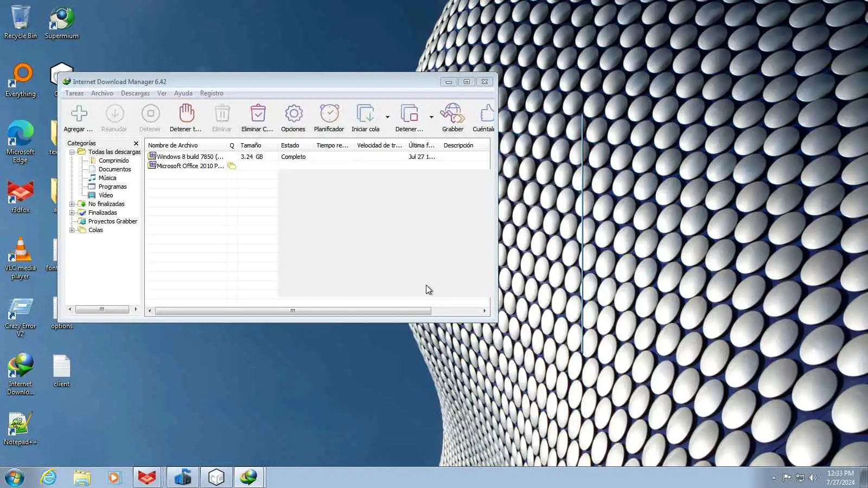Select the Comprimido category
Image resolution: width=868 pixels, height=488 pixels.
coord(113,160)
